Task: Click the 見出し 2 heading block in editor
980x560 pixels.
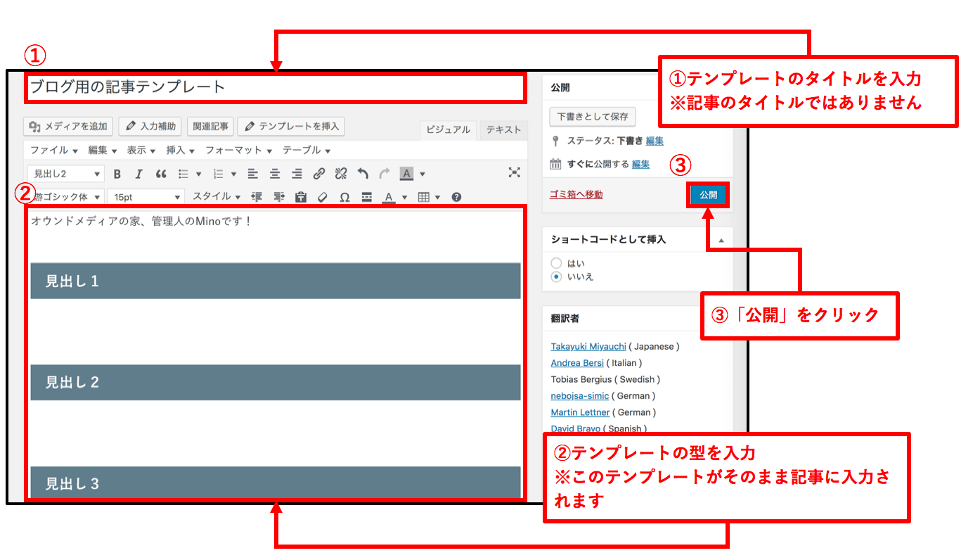Action: tap(276, 382)
